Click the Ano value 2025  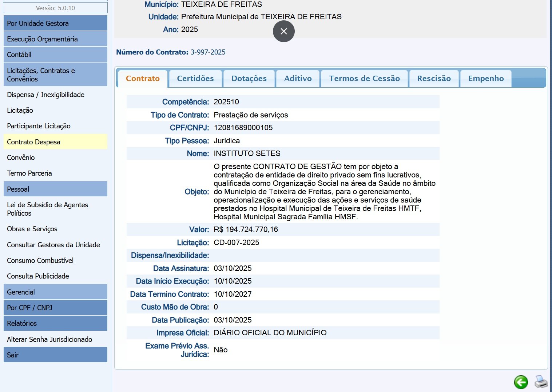click(x=190, y=29)
